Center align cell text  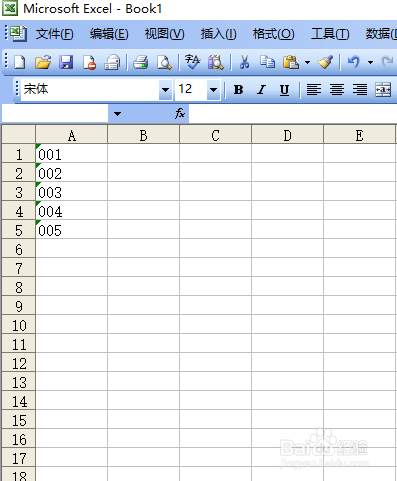pos(337,90)
